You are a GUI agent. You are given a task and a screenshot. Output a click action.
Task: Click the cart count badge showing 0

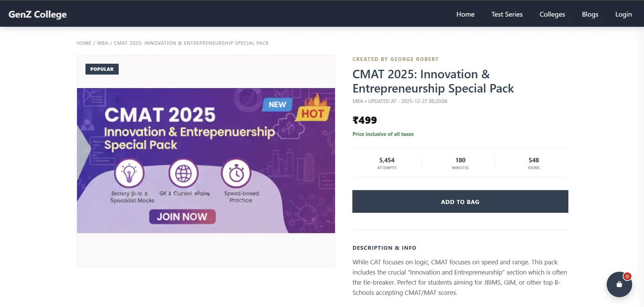point(627,277)
